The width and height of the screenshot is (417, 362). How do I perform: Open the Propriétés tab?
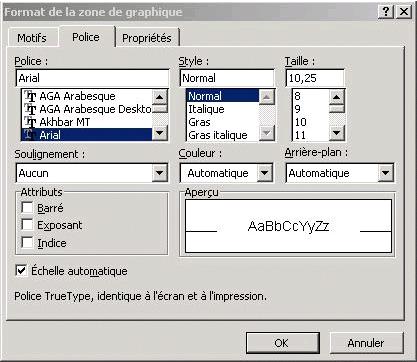(x=147, y=38)
